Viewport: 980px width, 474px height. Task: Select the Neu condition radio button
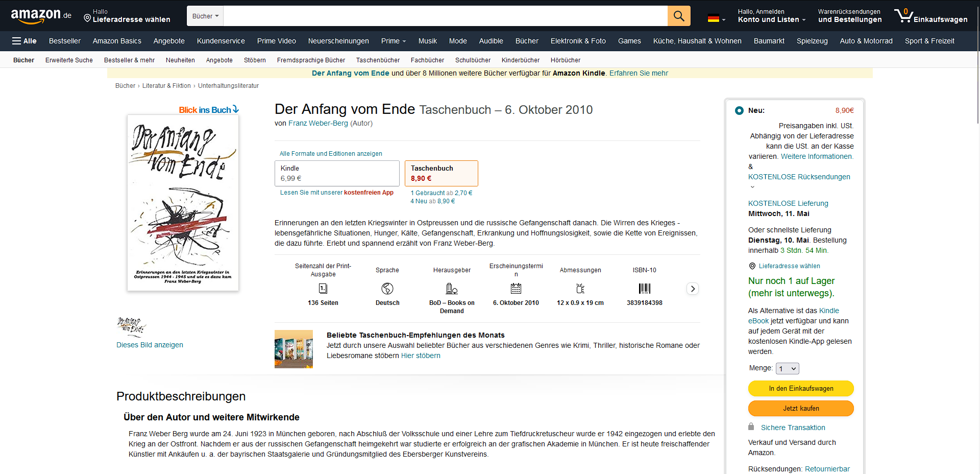(x=739, y=110)
